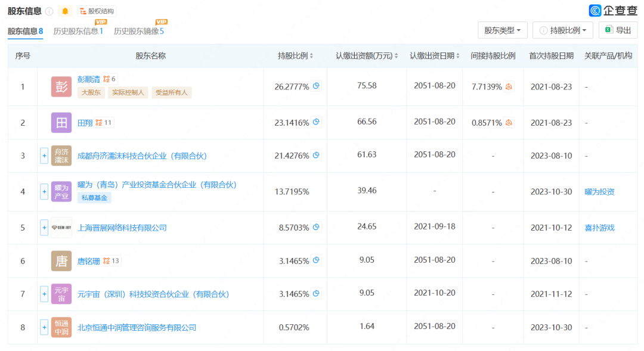Image resolution: width=644 pixels, height=351 pixels.
Task: Click the 间接持股比例 column header
Action: coord(493,56)
